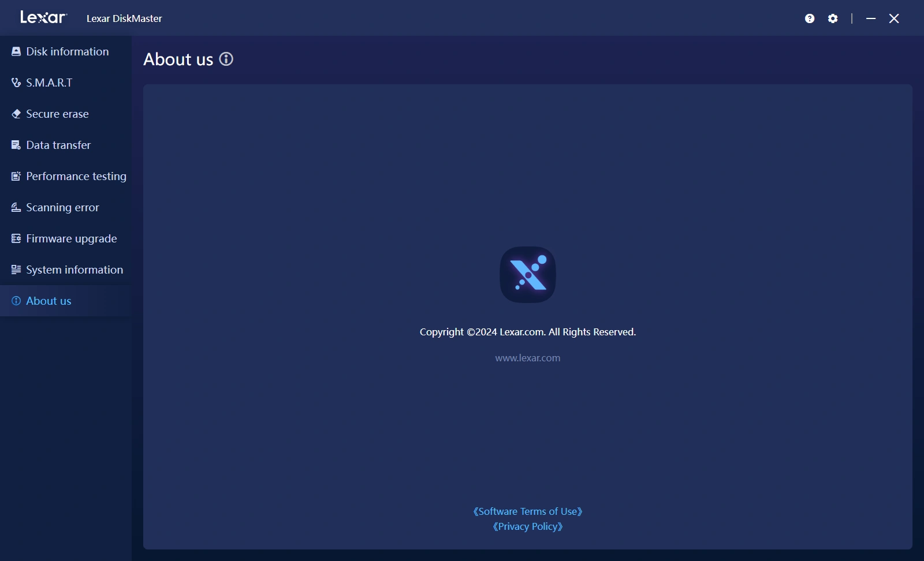This screenshot has height=561, width=924.
Task: Click the Secure erase eraser icon
Action: coord(16,114)
